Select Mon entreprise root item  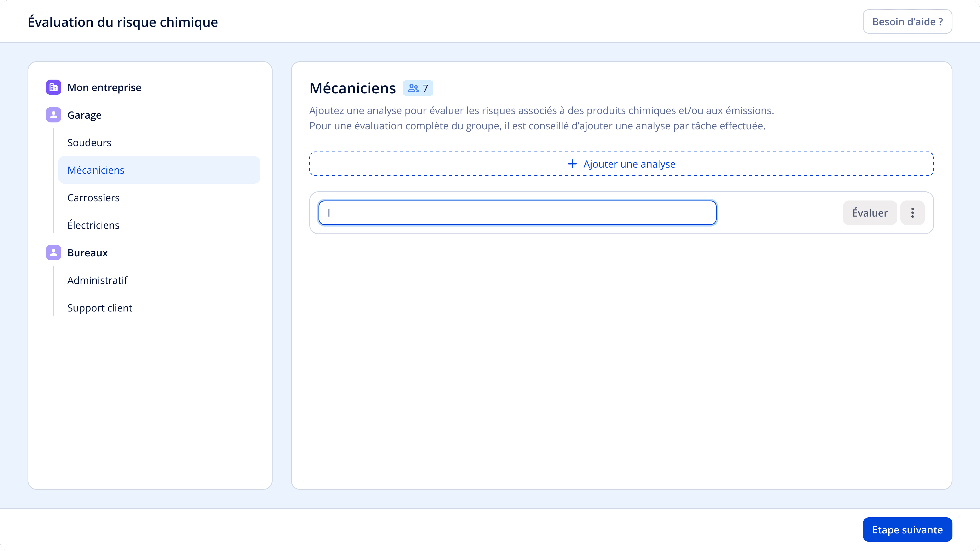pos(104,87)
